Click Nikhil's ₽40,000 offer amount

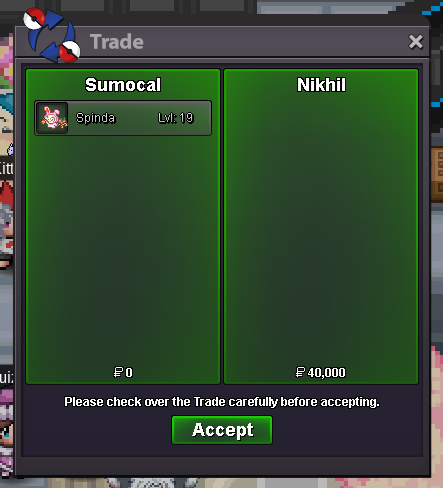click(321, 372)
